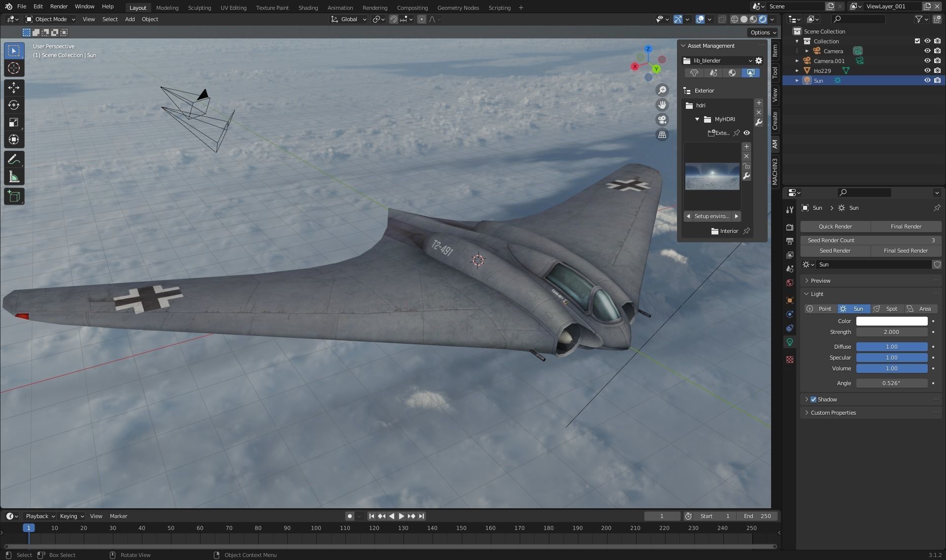Click Final Seed Render button

point(906,251)
